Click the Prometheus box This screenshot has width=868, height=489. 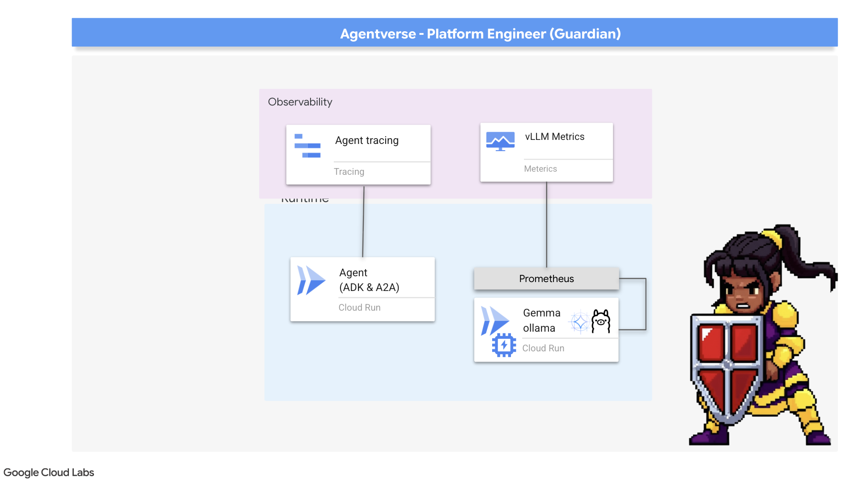click(x=546, y=278)
